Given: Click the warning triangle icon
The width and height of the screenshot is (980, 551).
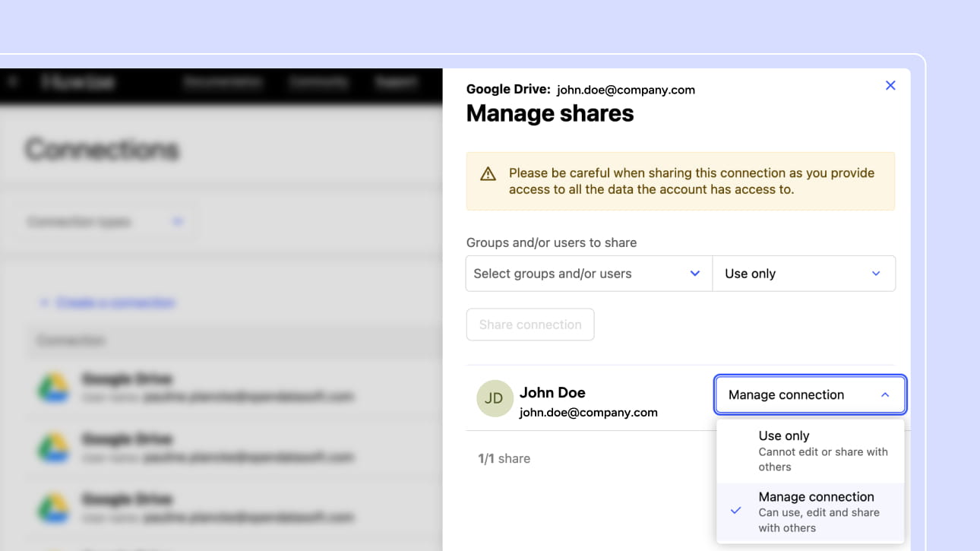Looking at the screenshot, I should pos(488,174).
